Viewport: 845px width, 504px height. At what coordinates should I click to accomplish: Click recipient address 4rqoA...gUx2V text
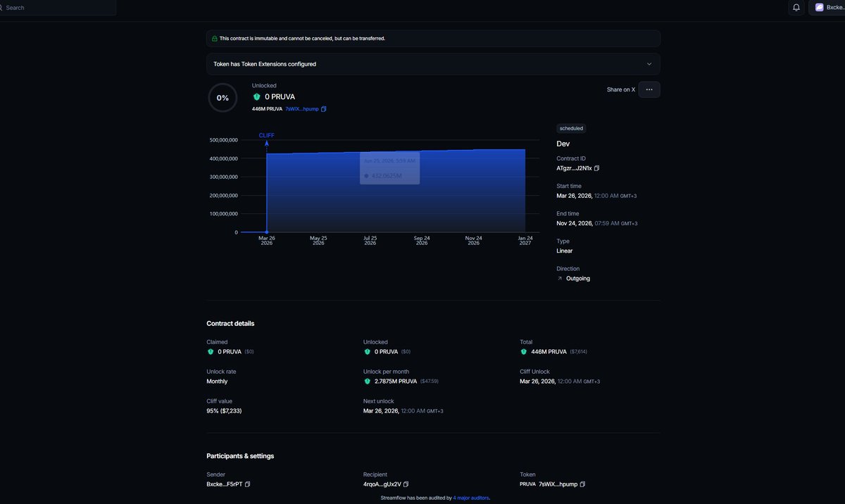(x=382, y=484)
